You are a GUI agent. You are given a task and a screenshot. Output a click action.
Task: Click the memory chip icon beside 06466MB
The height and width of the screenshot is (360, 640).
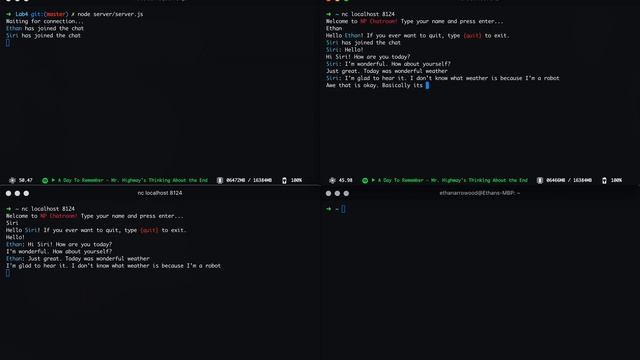(540, 180)
